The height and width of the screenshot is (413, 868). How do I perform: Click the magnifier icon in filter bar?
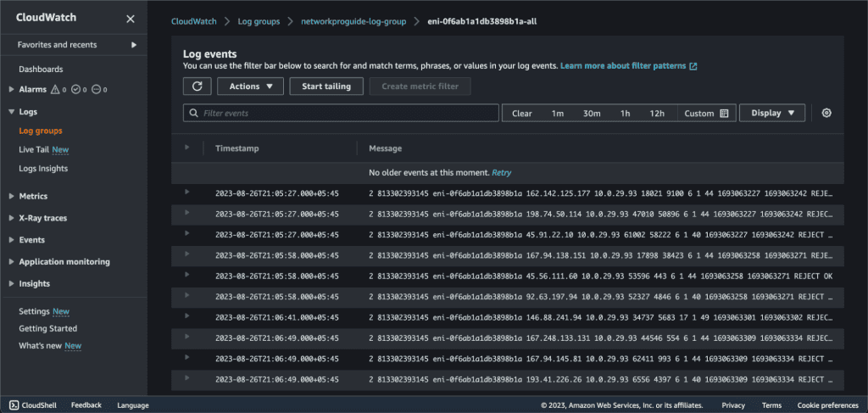coord(194,113)
